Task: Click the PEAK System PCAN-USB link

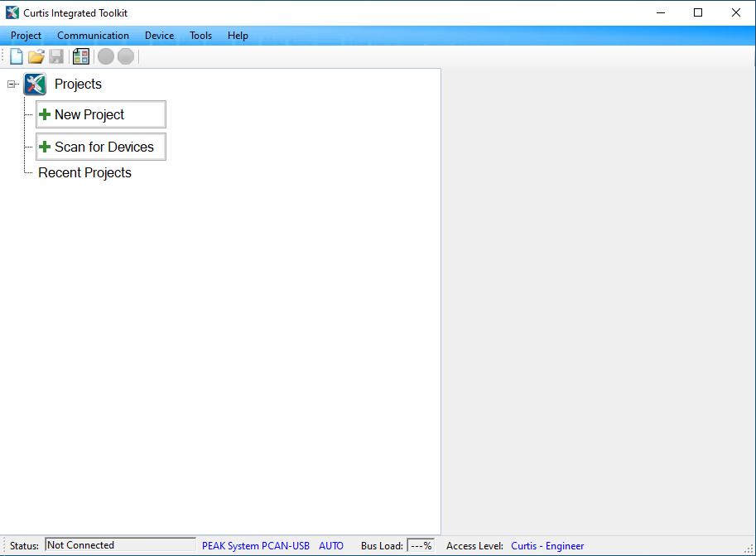Action: tap(256, 546)
